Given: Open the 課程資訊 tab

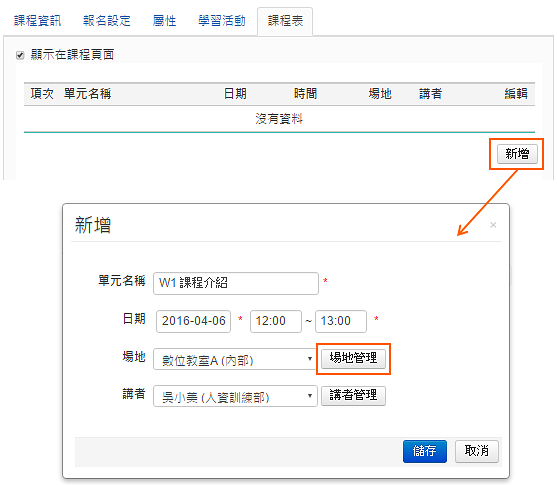Looking at the screenshot, I should [x=37, y=21].
